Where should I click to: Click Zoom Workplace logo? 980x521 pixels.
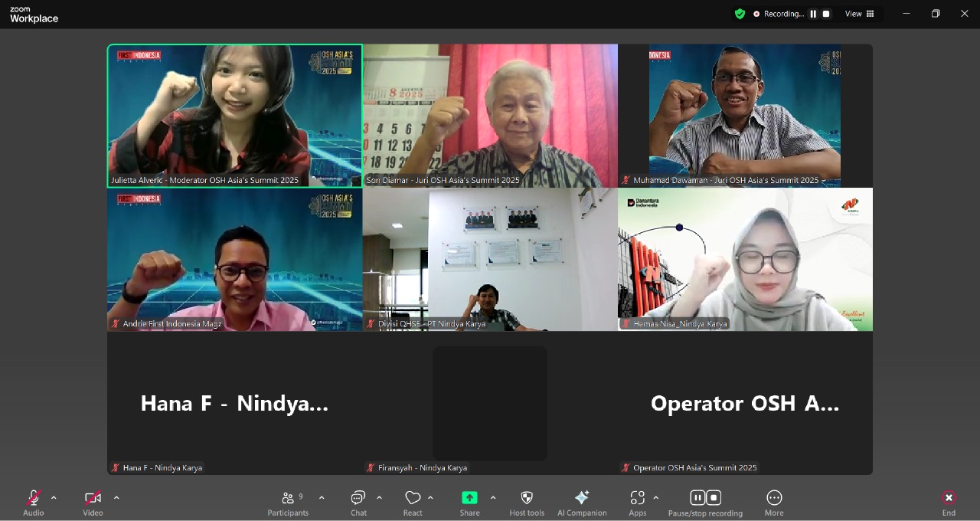click(x=34, y=15)
